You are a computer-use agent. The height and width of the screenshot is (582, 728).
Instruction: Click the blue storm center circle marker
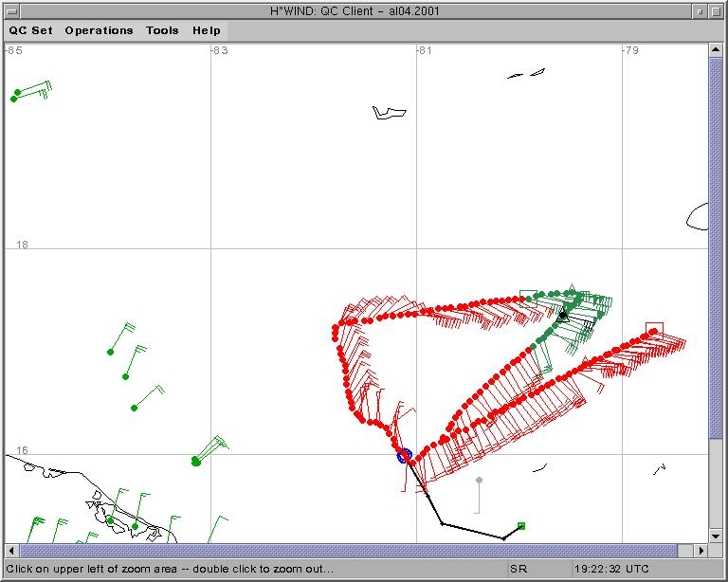405,456
